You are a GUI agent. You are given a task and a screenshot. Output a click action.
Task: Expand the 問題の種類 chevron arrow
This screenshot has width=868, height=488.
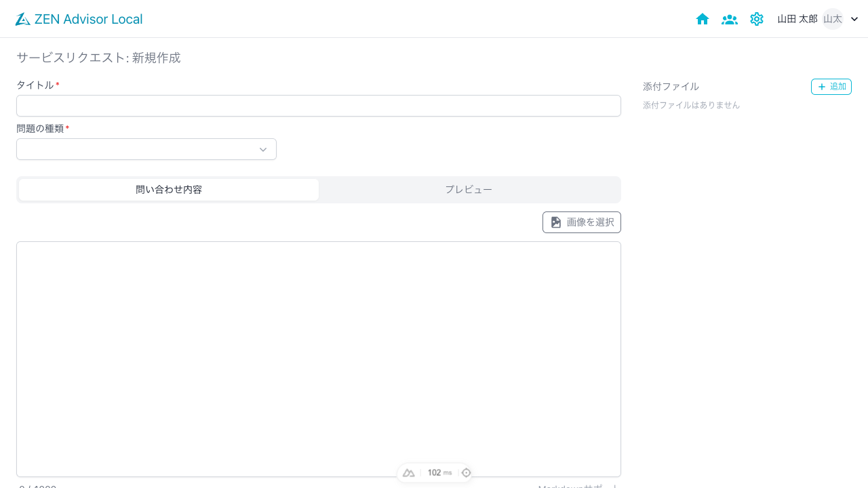pyautogui.click(x=263, y=149)
